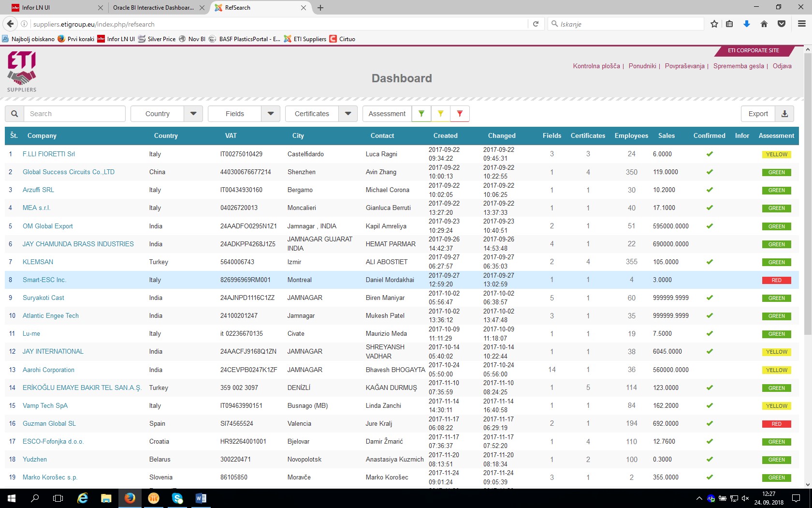Click the RED assessment badge for Smart-ESC

[776, 281]
